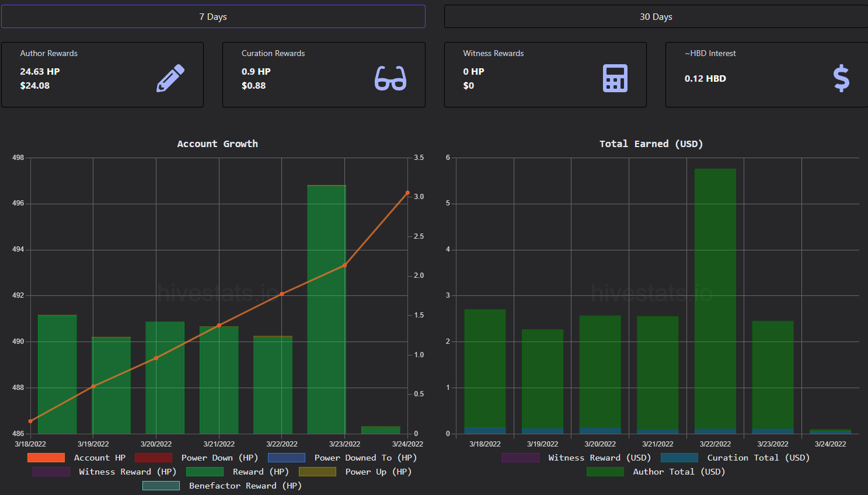Image resolution: width=868 pixels, height=495 pixels.
Task: Click the Power Up (HP) legend label
Action: (378, 472)
